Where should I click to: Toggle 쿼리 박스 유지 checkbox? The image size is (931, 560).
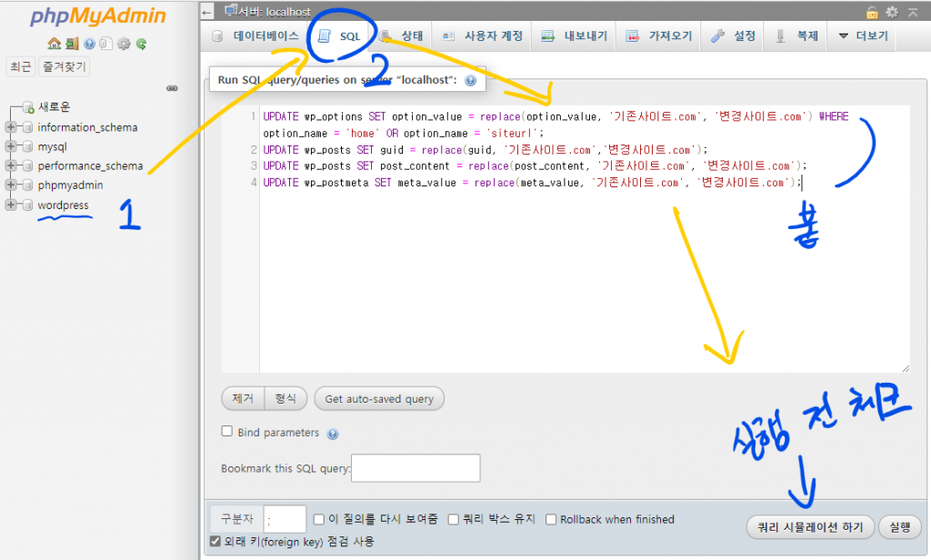click(x=454, y=520)
